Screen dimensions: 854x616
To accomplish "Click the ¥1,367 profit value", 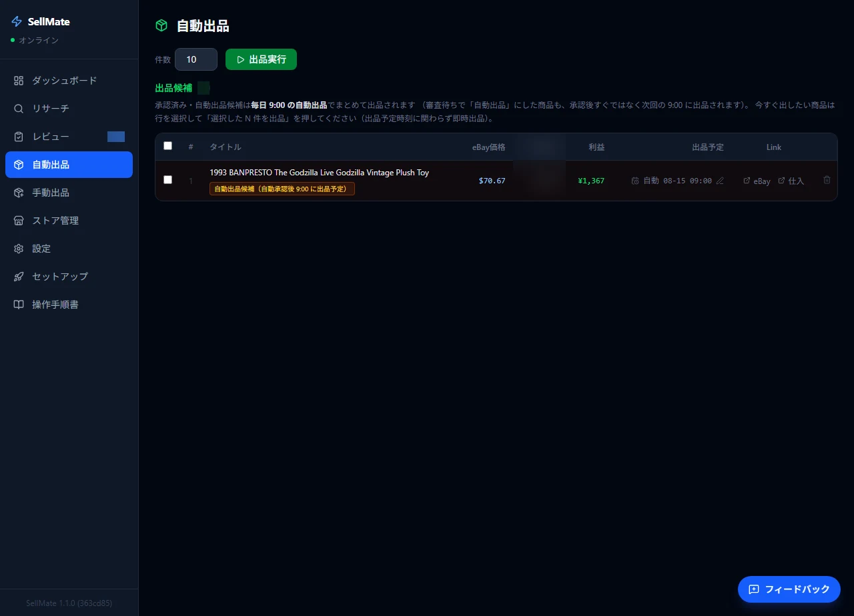I will [591, 181].
